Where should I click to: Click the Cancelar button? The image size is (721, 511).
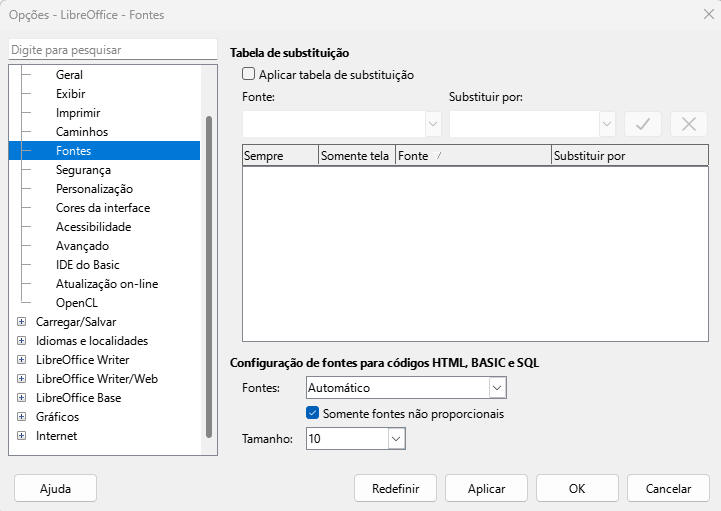[x=668, y=488]
